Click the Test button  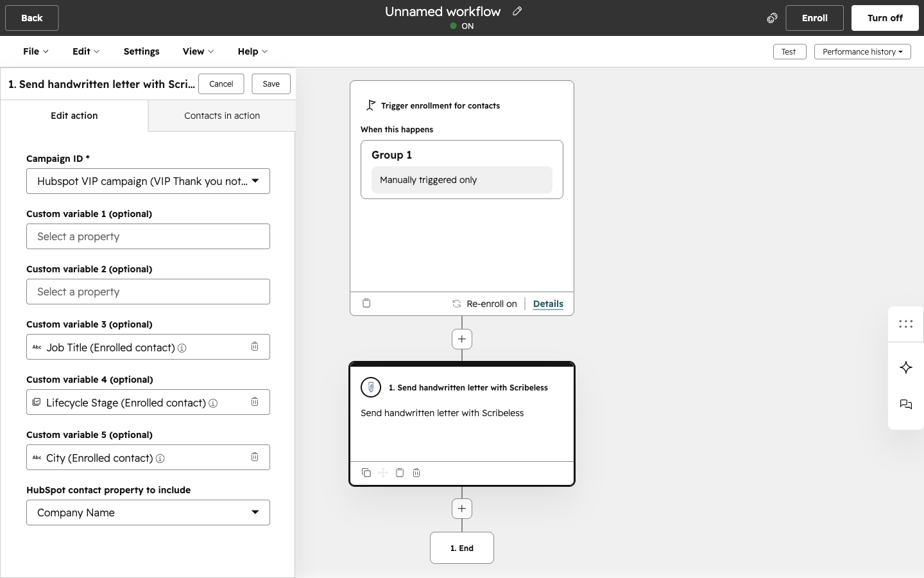coord(789,51)
